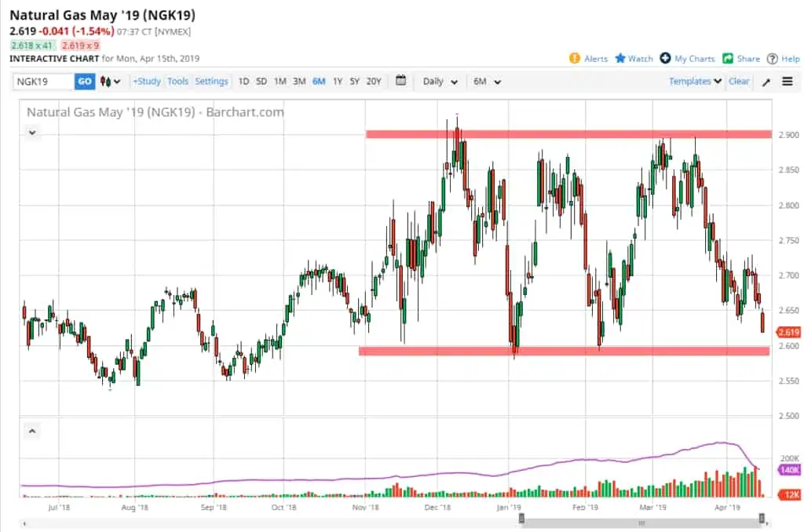Click the 2.618 x 41 bid quote
This screenshot has height=532, width=804.
pyautogui.click(x=31, y=46)
